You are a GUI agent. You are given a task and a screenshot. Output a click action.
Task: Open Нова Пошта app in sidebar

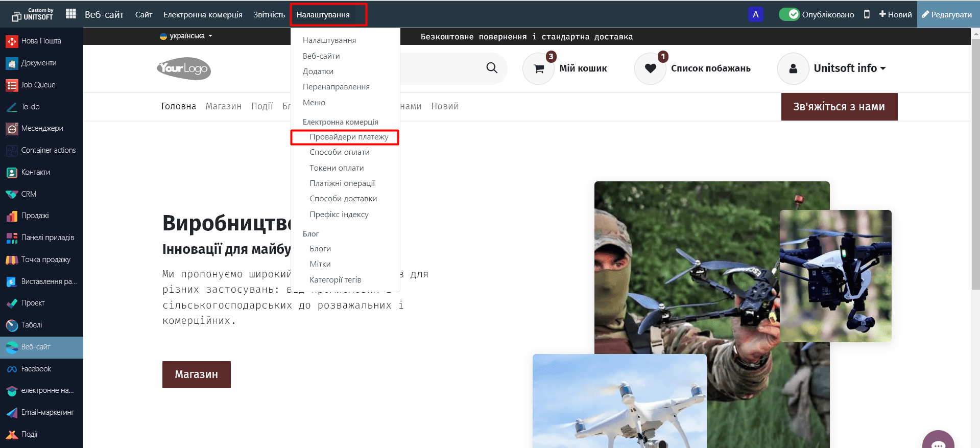click(x=41, y=41)
